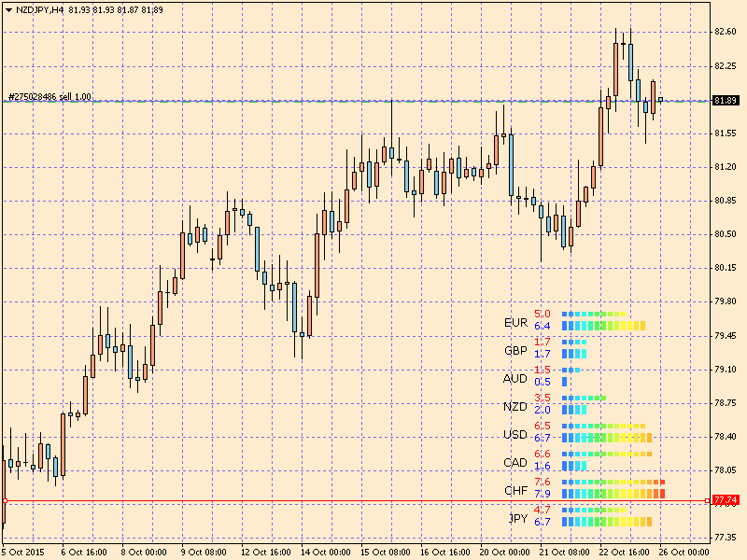747x560 pixels.
Task: Select the AUD currency label
Action: pos(515,379)
